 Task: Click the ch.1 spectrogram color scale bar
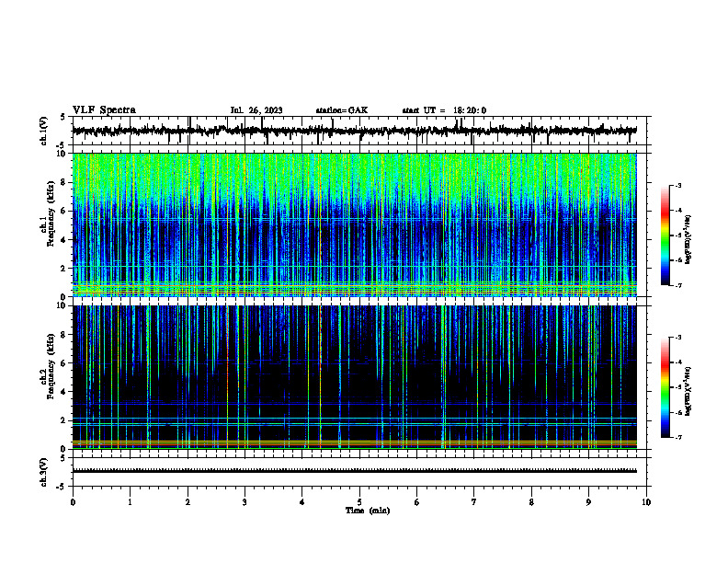(x=665, y=236)
